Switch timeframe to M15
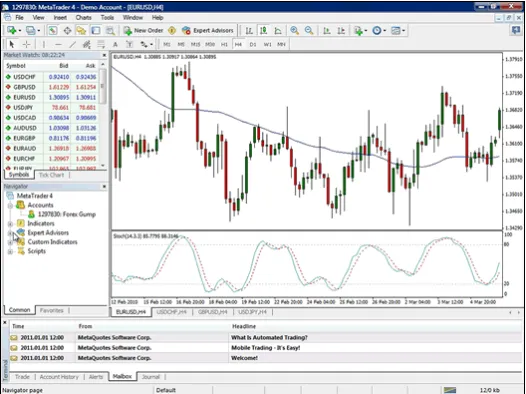Image resolution: width=526 pixels, height=394 pixels. tap(195, 44)
